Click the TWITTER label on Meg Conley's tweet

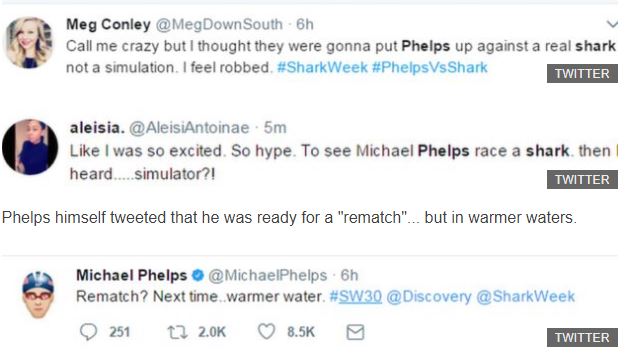coord(582,74)
